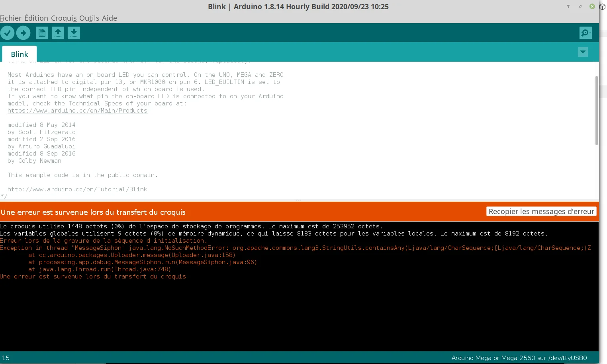607x364 pixels.
Task: Select the Blink sketch tab
Action: coord(20,54)
